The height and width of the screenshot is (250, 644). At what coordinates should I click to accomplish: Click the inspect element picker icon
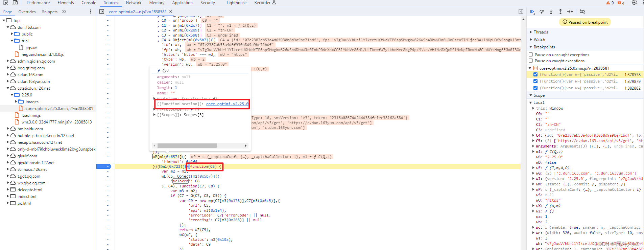[5, 2]
